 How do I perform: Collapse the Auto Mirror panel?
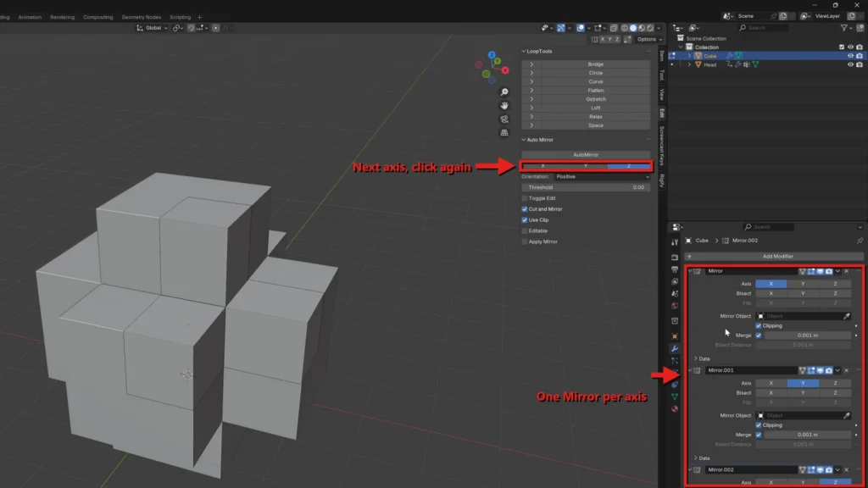tap(524, 140)
